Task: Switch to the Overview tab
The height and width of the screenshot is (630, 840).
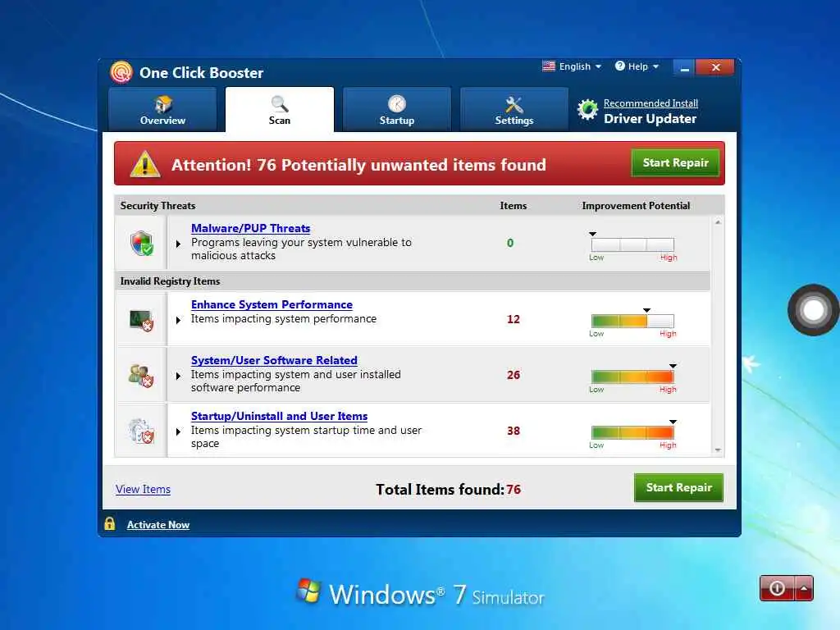Action: pos(162,109)
